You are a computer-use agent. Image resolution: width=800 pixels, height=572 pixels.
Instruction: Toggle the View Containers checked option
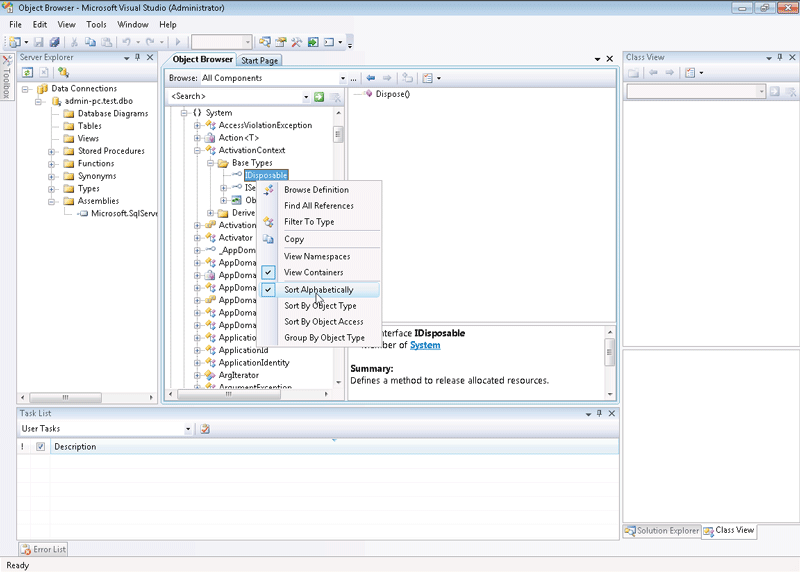coord(313,272)
